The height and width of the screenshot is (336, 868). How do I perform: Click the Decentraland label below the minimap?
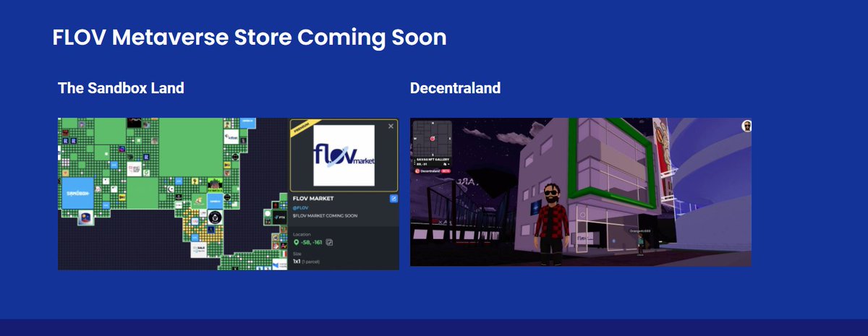pyautogui.click(x=432, y=171)
